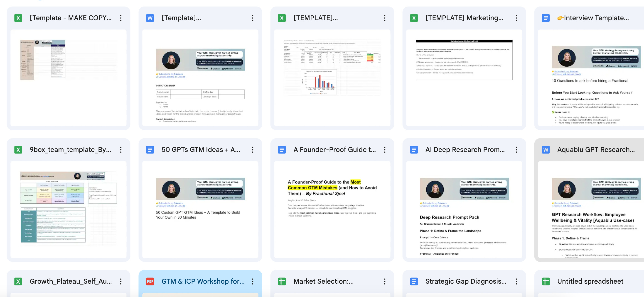Select the 'Strategic Gap Diagnosis...' file name
The image size is (644, 297).
point(466,282)
